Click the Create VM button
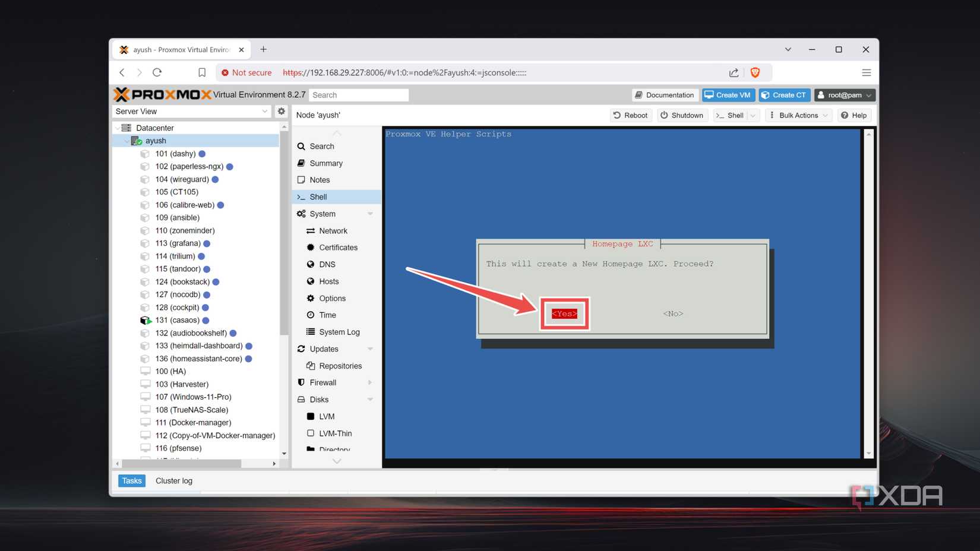980x551 pixels. coord(728,95)
